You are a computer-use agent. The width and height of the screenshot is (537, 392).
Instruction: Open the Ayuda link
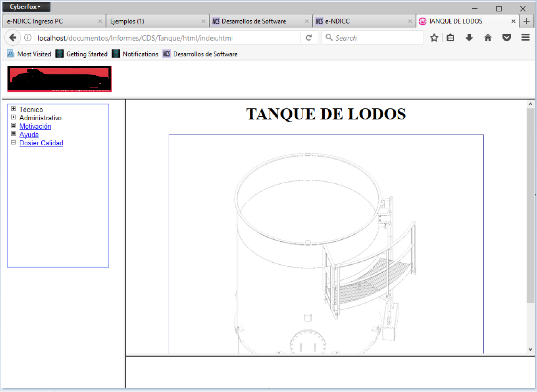tap(29, 135)
